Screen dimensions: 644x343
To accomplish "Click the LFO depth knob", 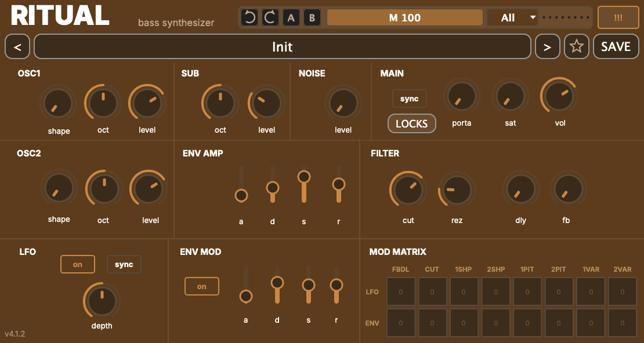I will 102,301.
